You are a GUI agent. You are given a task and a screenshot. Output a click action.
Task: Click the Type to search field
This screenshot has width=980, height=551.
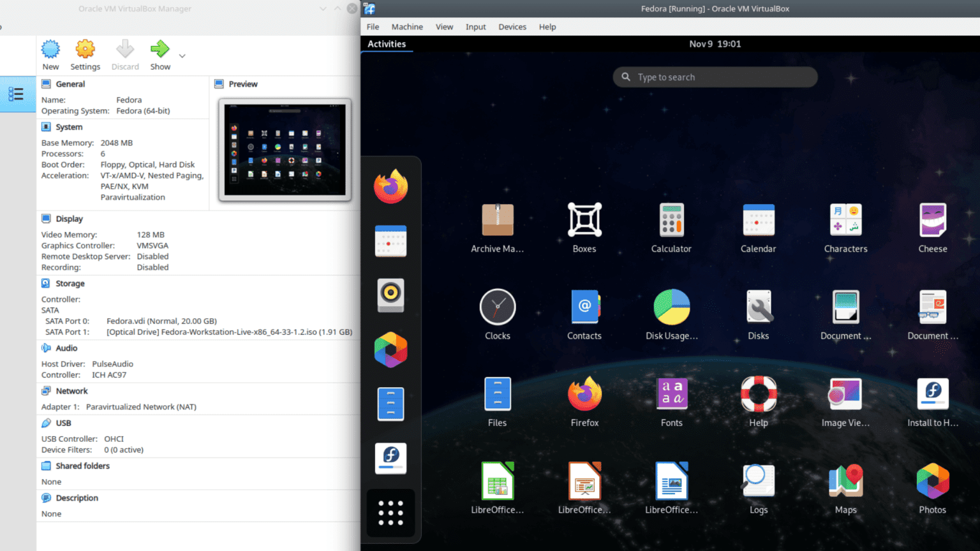[x=715, y=77]
